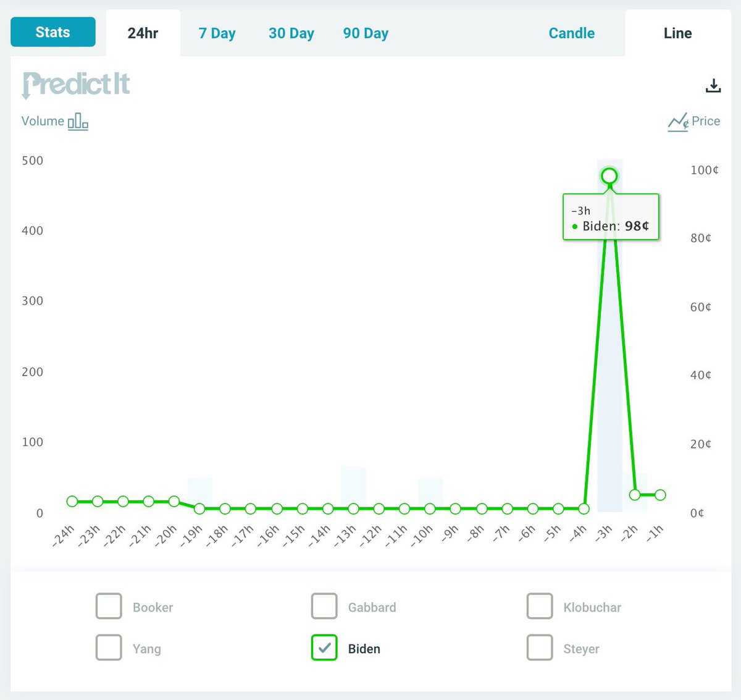Download the chart using the download icon

click(713, 86)
